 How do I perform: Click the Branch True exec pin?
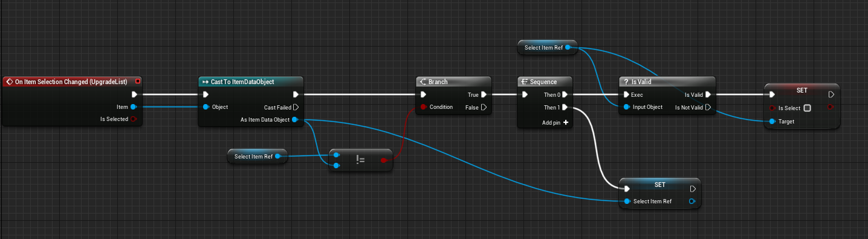point(484,94)
